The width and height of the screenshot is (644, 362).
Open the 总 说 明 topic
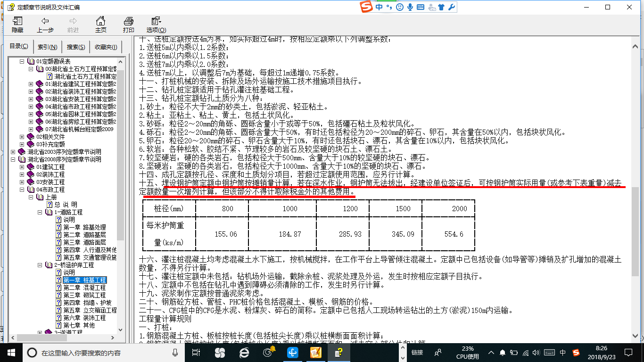[x=66, y=205]
